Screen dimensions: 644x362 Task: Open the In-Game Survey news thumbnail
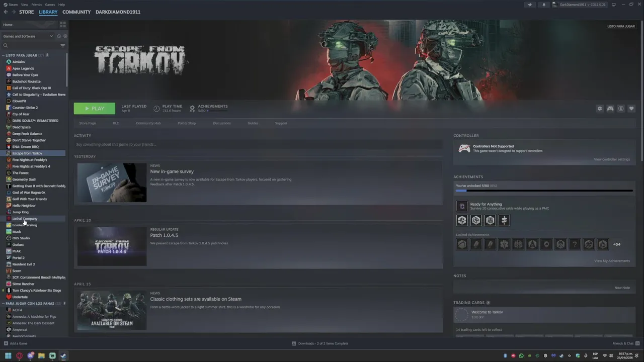pyautogui.click(x=112, y=183)
